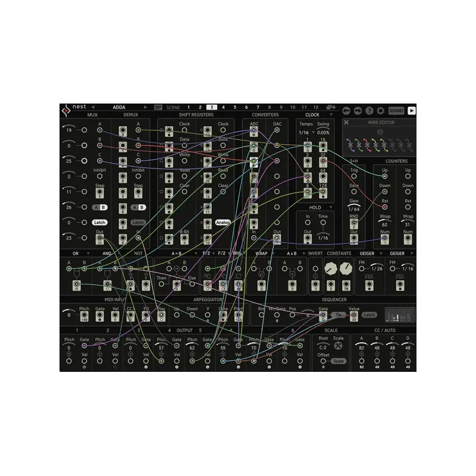Toggle the Analog switch in Shift Registers
476x476 pixels.
[x=223, y=223]
